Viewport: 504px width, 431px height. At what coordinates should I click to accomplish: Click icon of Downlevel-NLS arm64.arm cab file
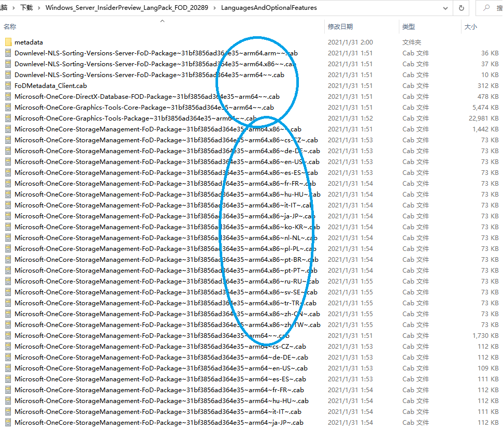point(8,53)
